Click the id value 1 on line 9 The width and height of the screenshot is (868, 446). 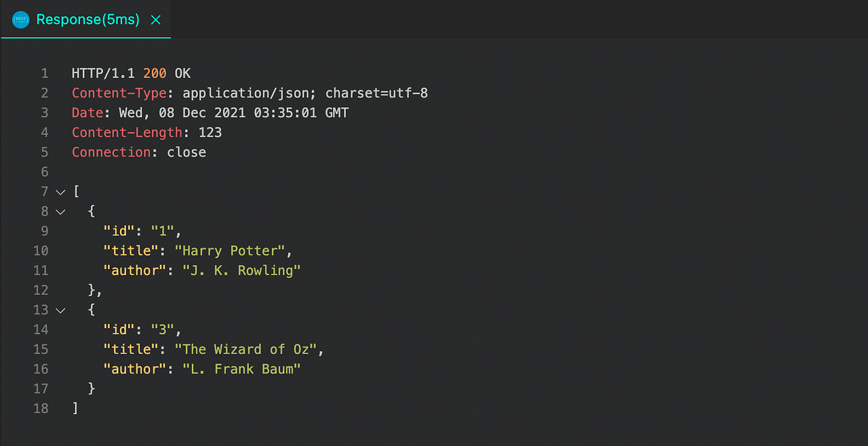click(163, 231)
